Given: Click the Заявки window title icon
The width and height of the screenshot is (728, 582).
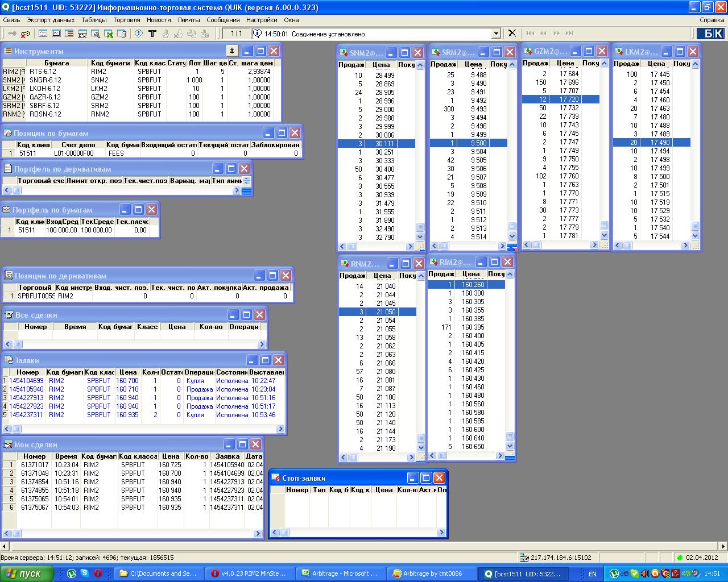Looking at the screenshot, I should 8,360.
